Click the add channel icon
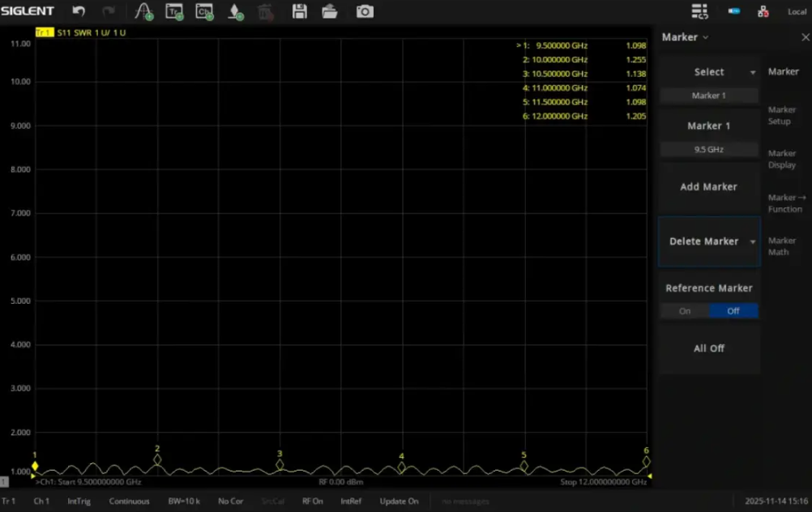 204,11
